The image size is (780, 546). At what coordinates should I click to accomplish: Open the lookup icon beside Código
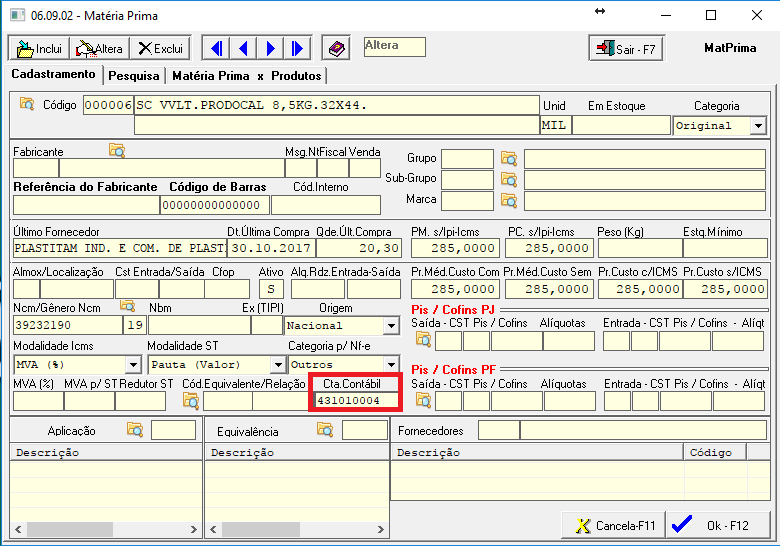(27, 104)
